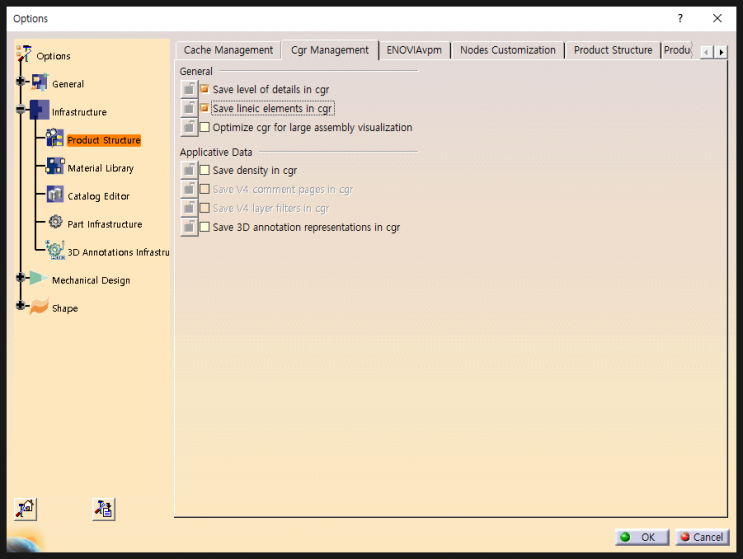
Task: Click lock icon beside Save 3D annotation representations
Action: (189, 227)
